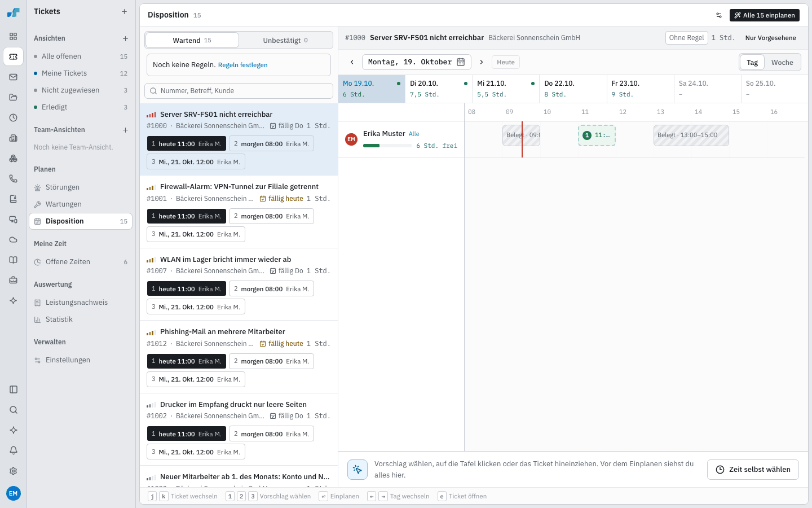The width and height of the screenshot is (812, 508).
Task: Click the briefcase icon in the left rail
Action: [x=14, y=281]
